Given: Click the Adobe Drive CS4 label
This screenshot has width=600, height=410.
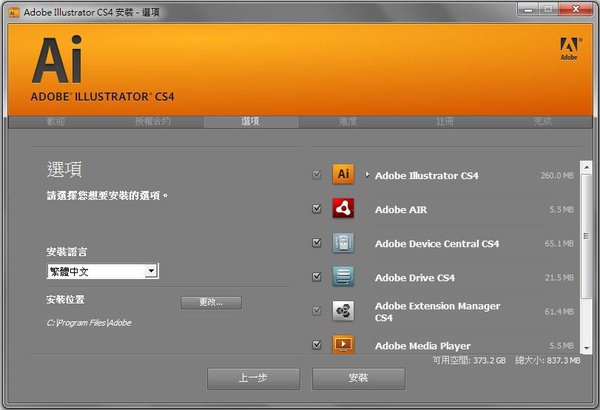Looking at the screenshot, I should tap(415, 278).
